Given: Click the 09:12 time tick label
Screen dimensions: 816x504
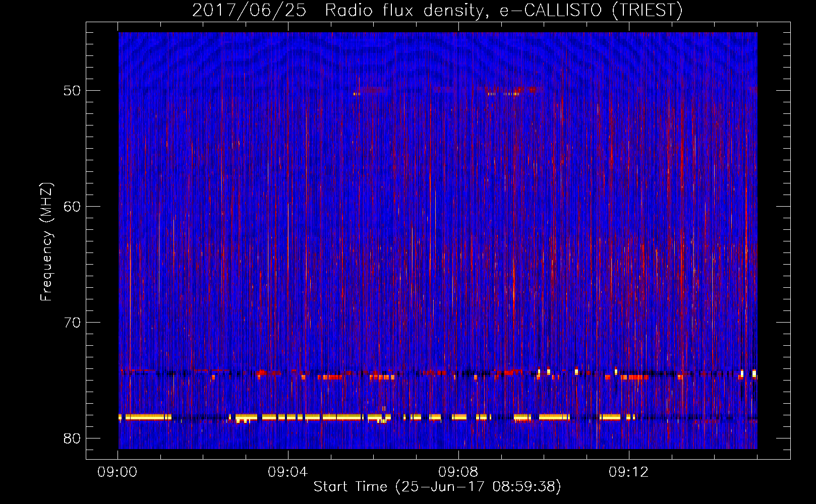Looking at the screenshot, I should 628,472.
